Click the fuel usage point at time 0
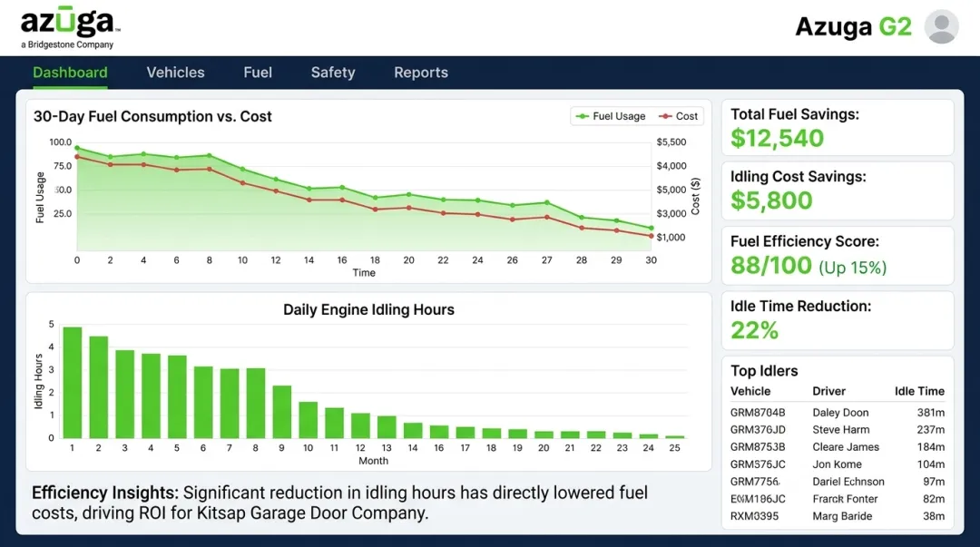The width and height of the screenshot is (980, 547). click(x=77, y=148)
